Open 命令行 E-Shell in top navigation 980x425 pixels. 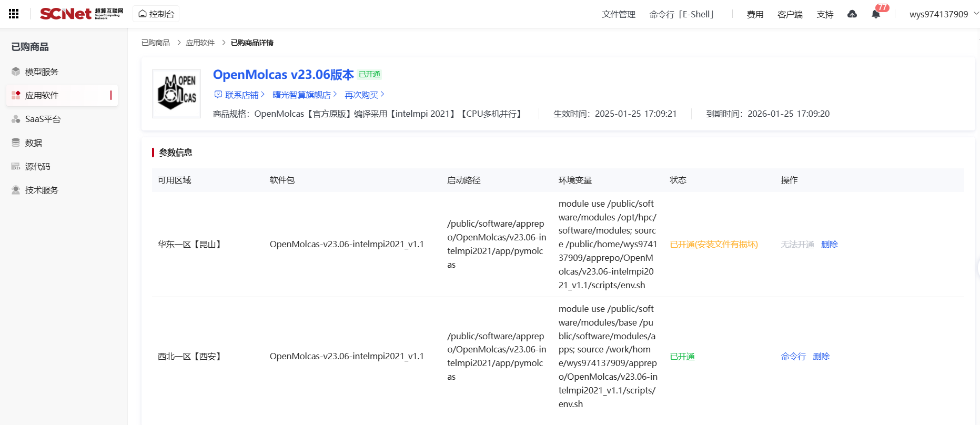coord(682,14)
